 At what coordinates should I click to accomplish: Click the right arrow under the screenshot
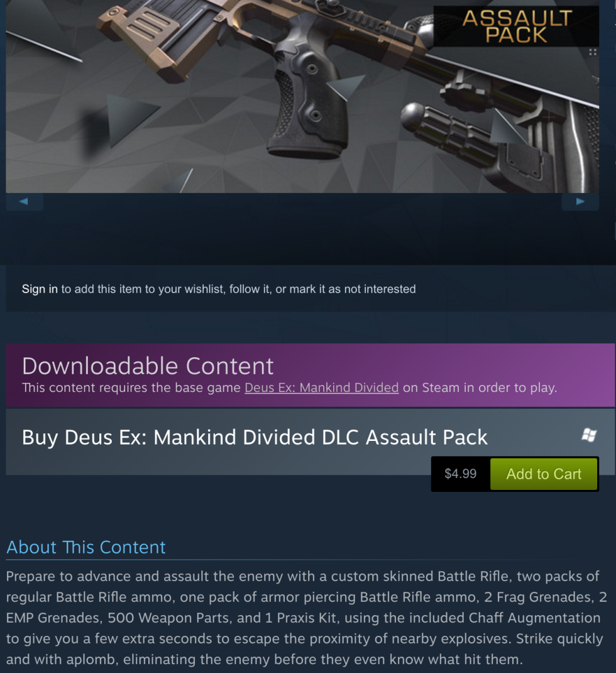tap(580, 201)
